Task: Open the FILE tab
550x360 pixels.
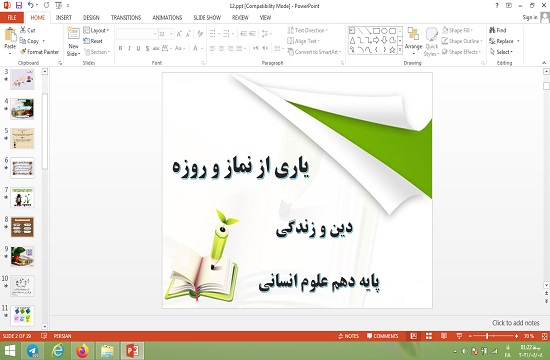Action: coord(12,17)
